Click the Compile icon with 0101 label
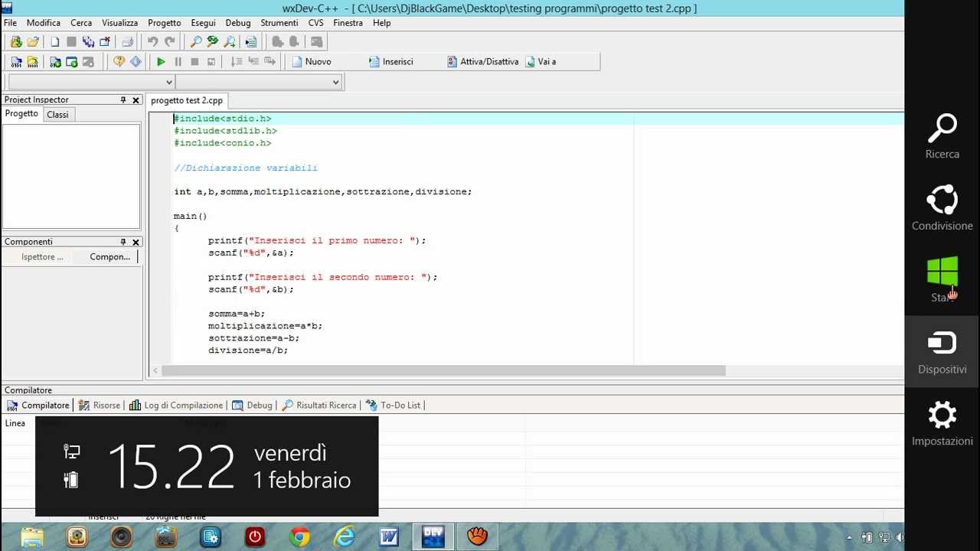 pyautogui.click(x=16, y=62)
